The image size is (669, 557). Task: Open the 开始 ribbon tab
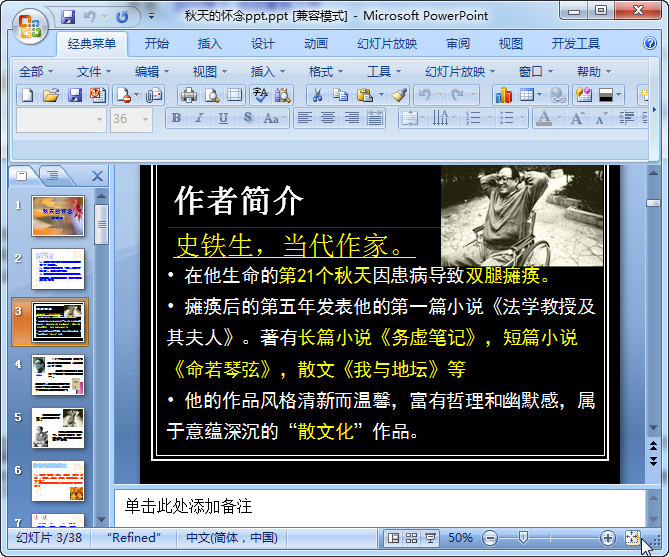point(157,44)
